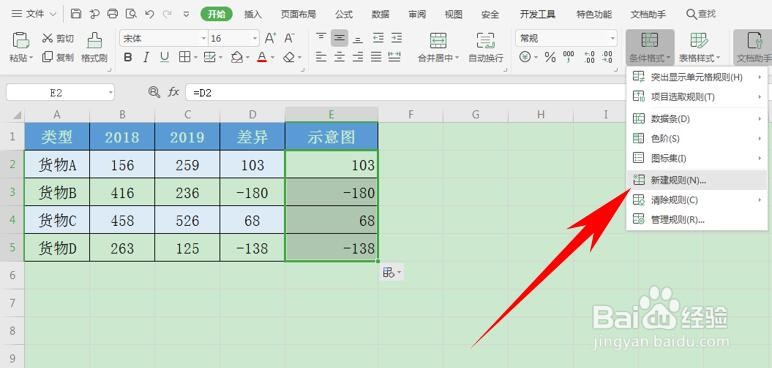Apply percent style format
This screenshot has width=772, height=368.
coord(550,58)
